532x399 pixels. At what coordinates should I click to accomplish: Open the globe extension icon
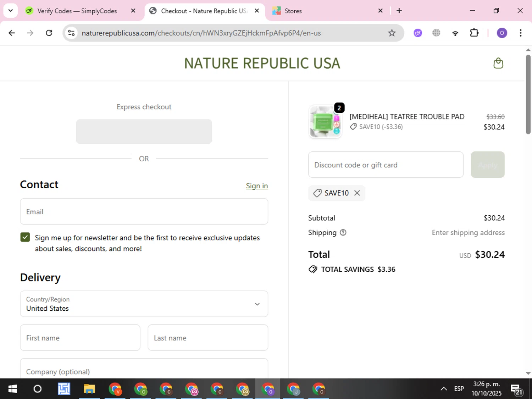click(x=436, y=33)
